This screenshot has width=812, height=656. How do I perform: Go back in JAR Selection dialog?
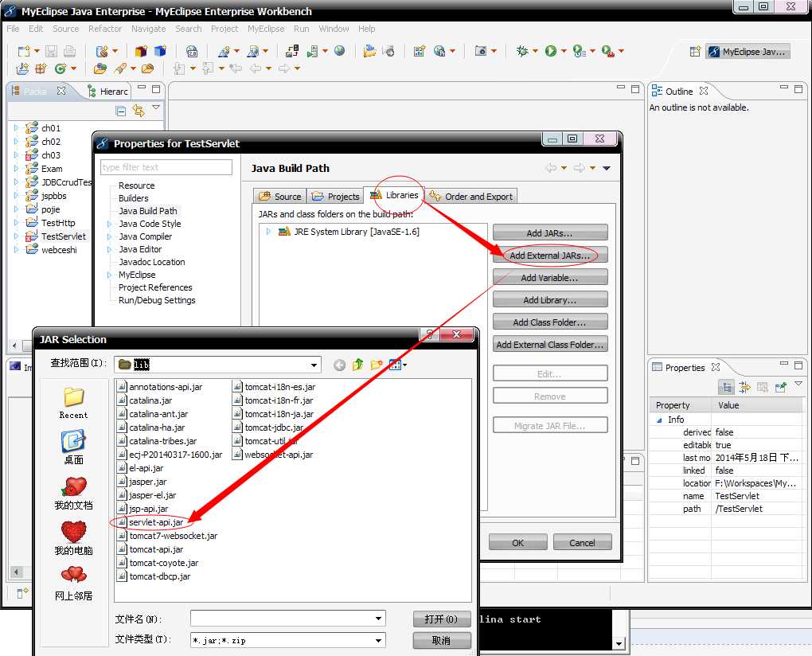pyautogui.click(x=339, y=365)
